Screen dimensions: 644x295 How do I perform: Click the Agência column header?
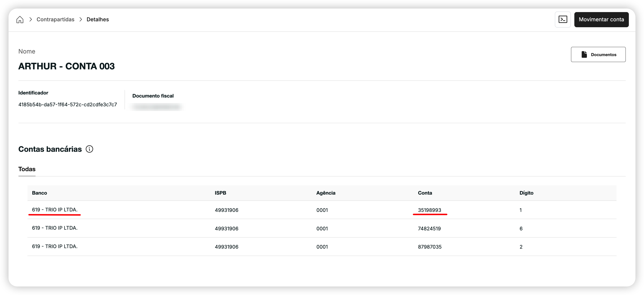[x=326, y=193]
